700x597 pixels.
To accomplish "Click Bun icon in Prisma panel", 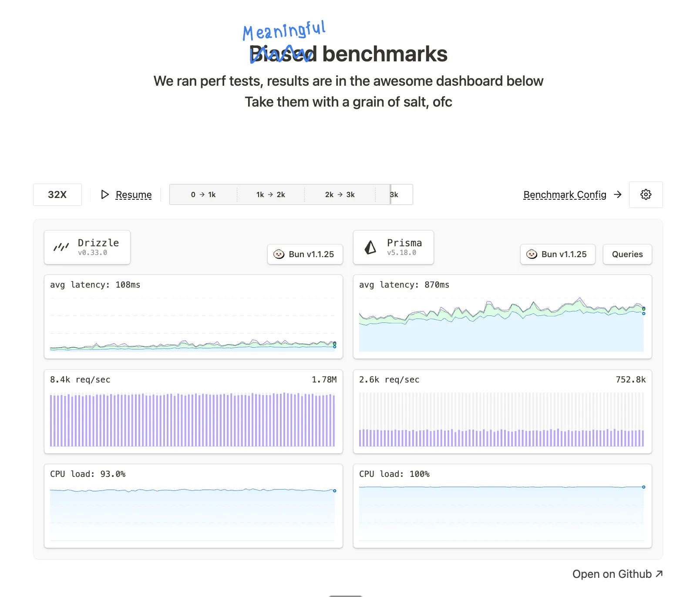I will (532, 254).
